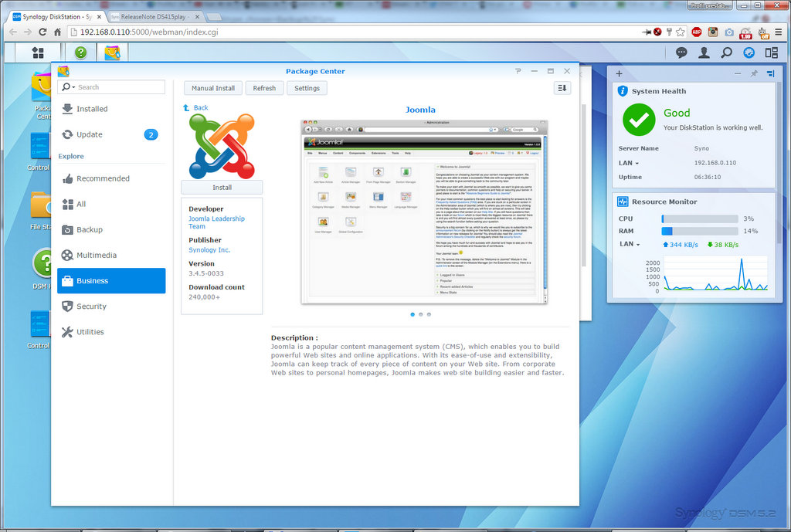This screenshot has width=791, height=532.
Task: Click the Resource Monitor widget icon
Action: [623, 202]
